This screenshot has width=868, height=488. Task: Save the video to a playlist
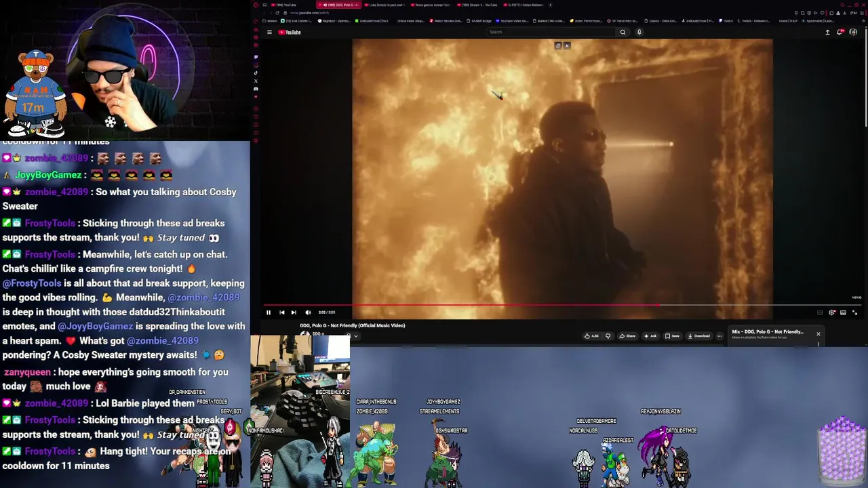(x=672, y=336)
